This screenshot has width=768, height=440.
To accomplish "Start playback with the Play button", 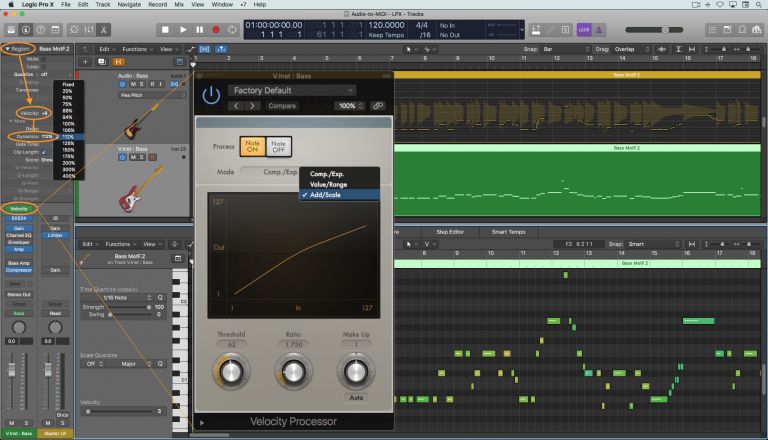I will tap(183, 30).
